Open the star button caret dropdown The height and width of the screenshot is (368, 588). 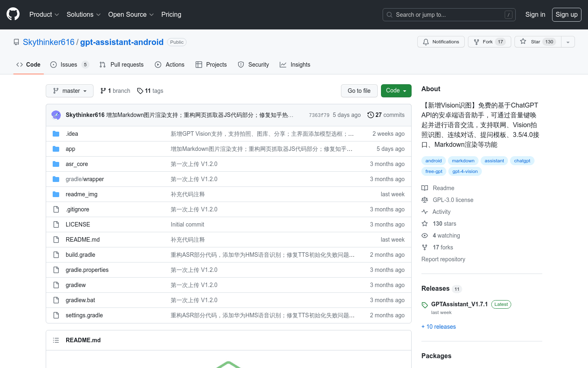pyautogui.click(x=568, y=41)
